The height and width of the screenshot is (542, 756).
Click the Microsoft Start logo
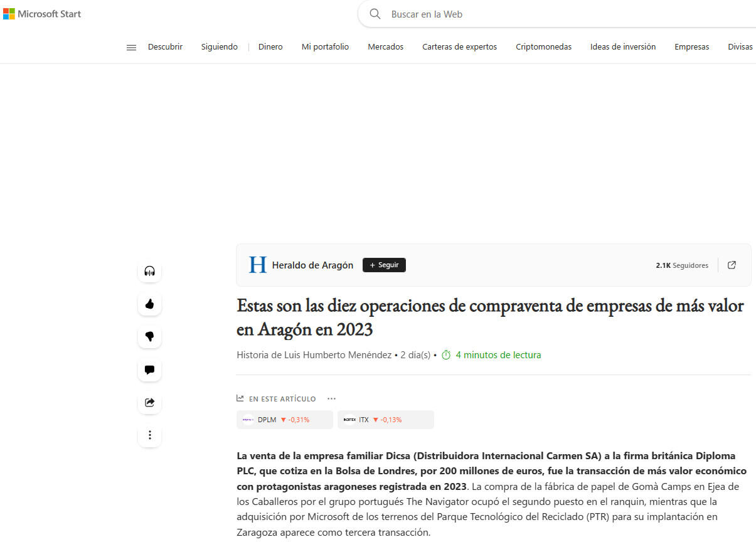(x=42, y=14)
